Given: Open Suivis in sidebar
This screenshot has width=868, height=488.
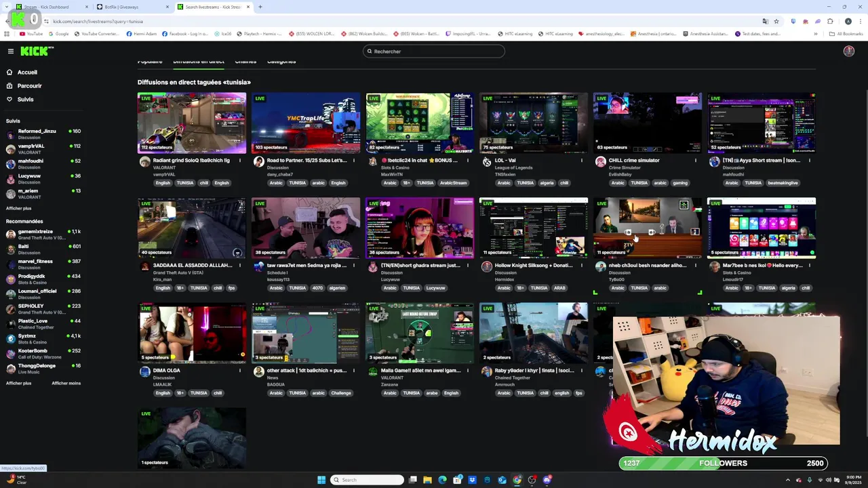Looking at the screenshot, I should click(25, 100).
